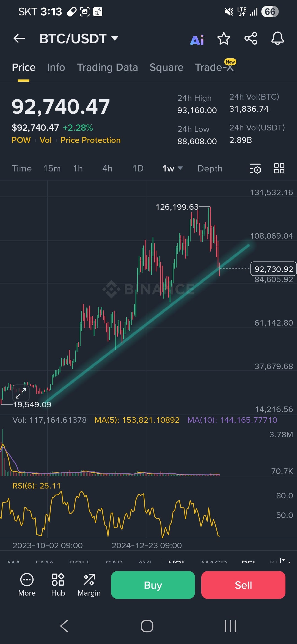Open the BTC/USDT pair selector dropdown
Screen dimensions: 297x644
79,39
